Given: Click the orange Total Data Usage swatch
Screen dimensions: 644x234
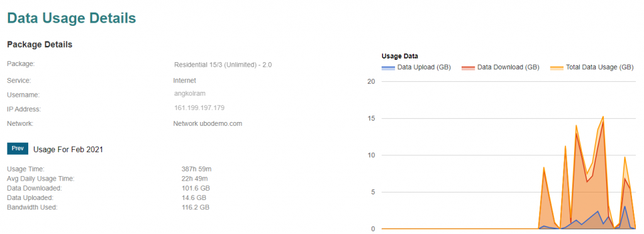Looking at the screenshot, I should pyautogui.click(x=557, y=67).
